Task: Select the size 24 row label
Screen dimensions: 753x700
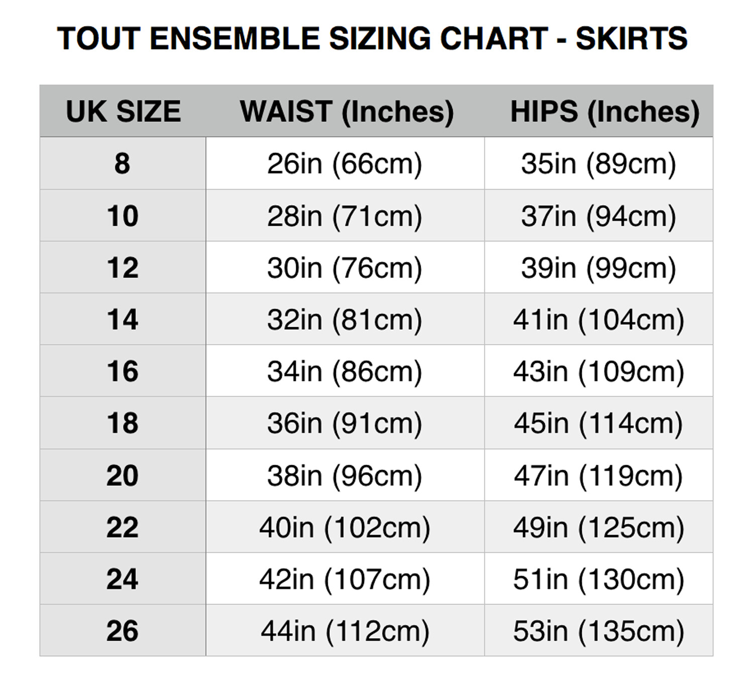Action: point(123,579)
